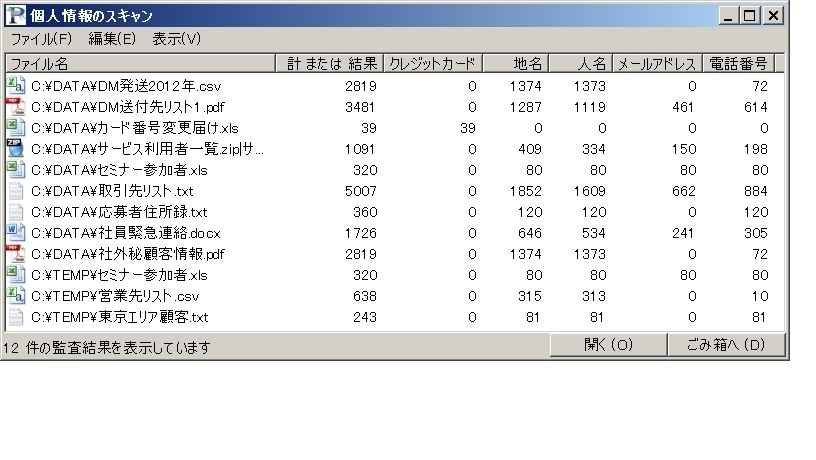Click total value 3481 for DM送付先リスト1.pdf

pyautogui.click(x=360, y=107)
